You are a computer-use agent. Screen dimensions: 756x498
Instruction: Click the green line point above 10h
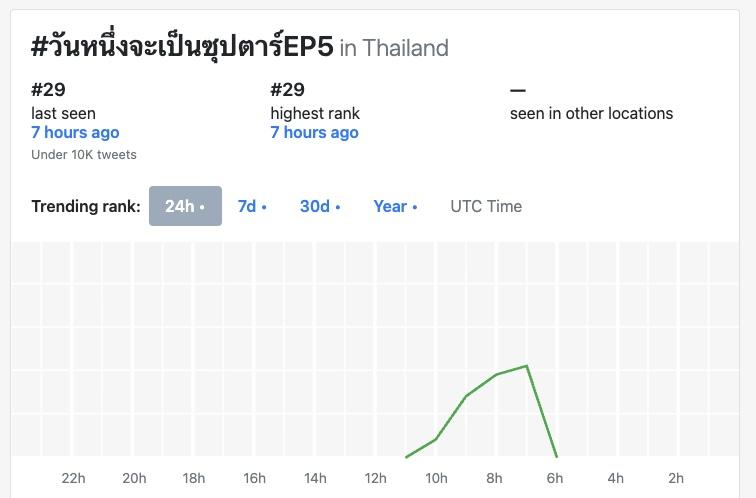436,439
